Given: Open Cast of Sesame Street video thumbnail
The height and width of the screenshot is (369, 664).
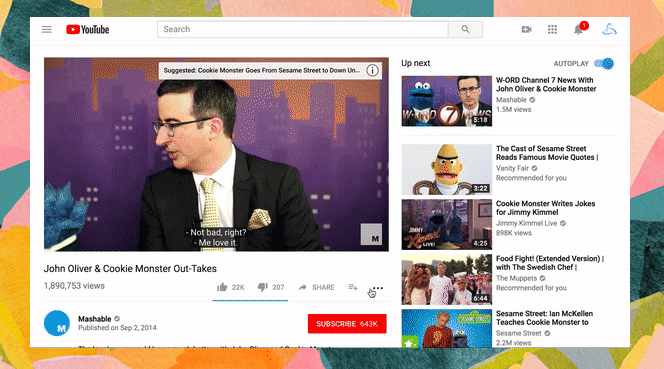Looking at the screenshot, I should [x=447, y=169].
